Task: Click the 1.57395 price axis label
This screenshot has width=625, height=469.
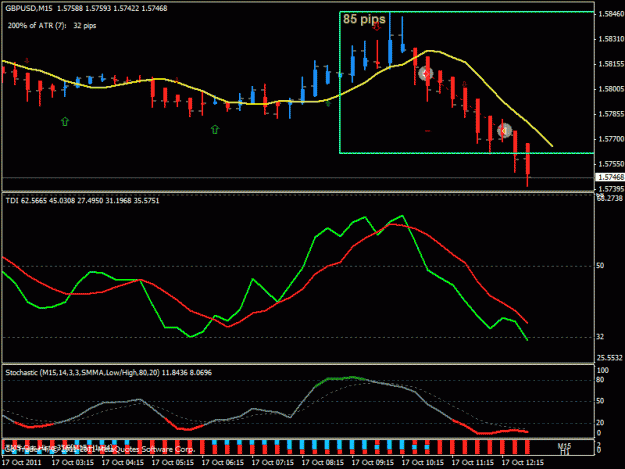Action: click(611, 188)
